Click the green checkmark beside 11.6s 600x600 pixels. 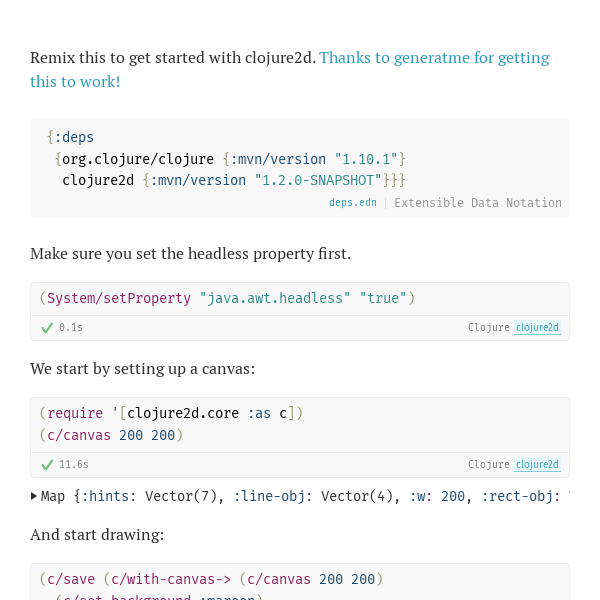tap(47, 465)
